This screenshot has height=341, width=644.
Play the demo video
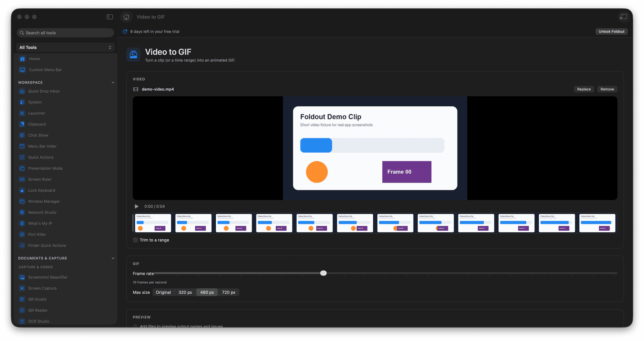(137, 206)
